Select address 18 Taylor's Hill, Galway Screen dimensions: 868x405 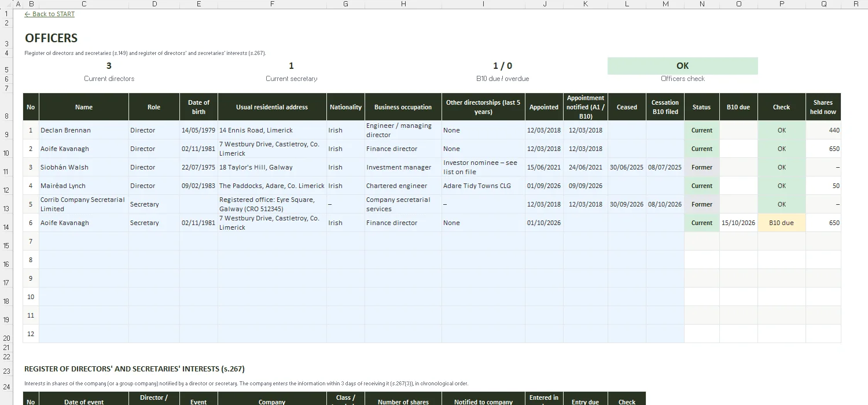pyautogui.click(x=272, y=167)
